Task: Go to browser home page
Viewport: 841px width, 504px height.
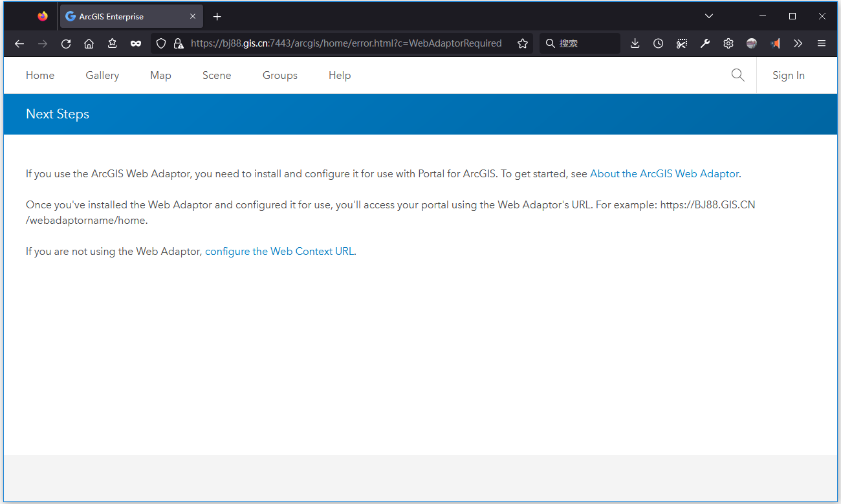Action: point(89,43)
